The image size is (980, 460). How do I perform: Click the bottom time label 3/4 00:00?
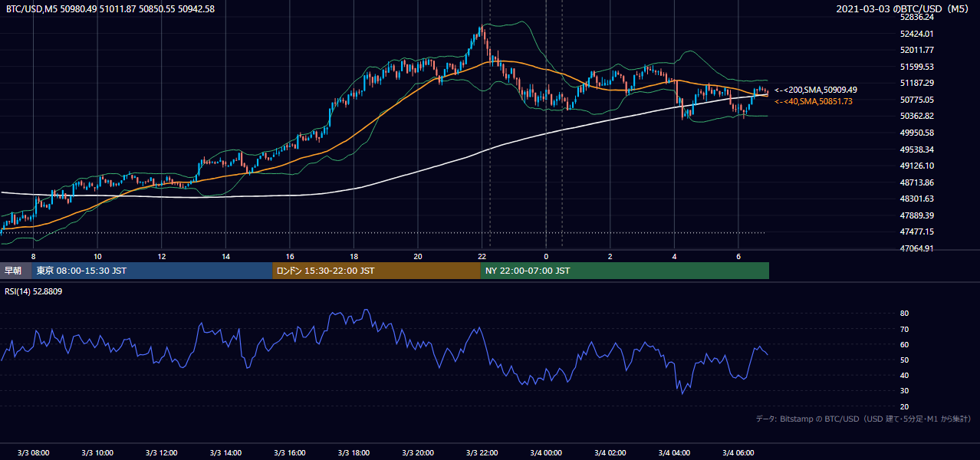pos(546,452)
